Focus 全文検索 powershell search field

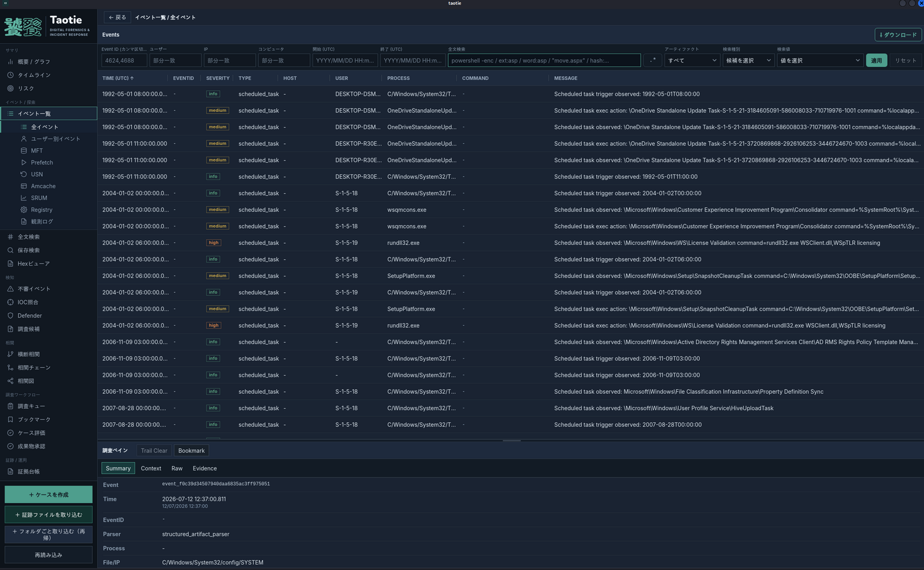(544, 60)
